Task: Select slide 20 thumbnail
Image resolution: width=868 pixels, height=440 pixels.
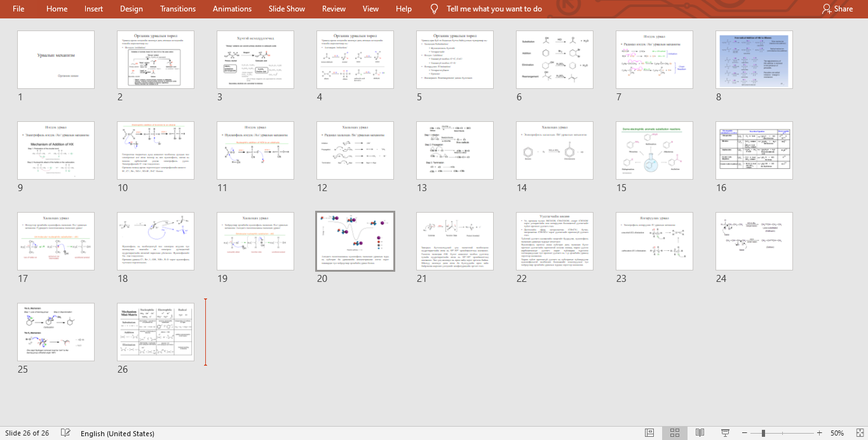Action: [x=355, y=241]
